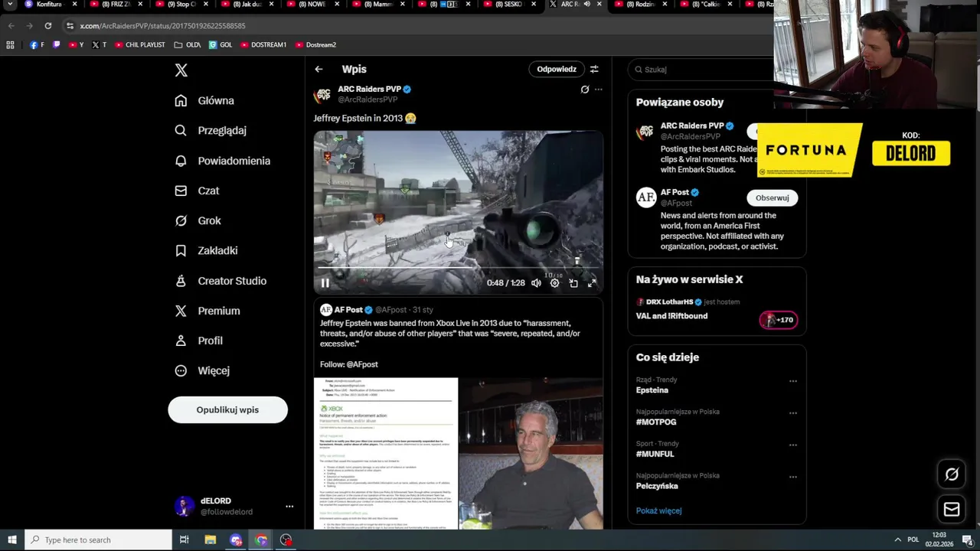This screenshot has height=551, width=980.
Task: Click Pokaż więcej link
Action: tap(658, 510)
